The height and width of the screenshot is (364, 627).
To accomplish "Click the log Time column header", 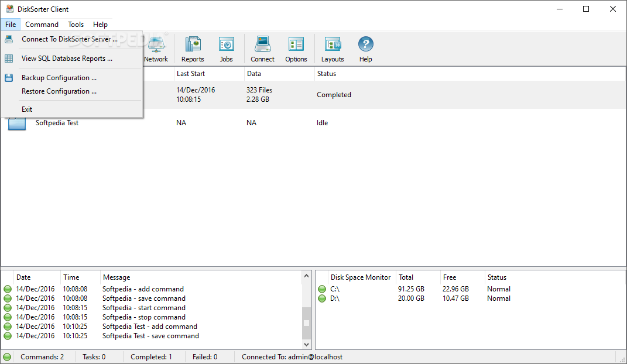I will coord(80,277).
